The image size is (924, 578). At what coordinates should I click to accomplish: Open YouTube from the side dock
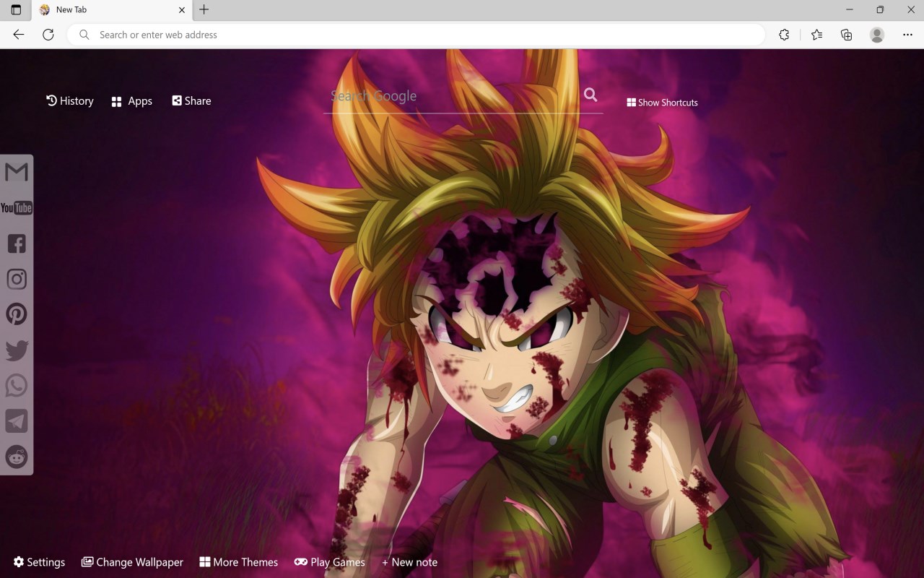click(x=17, y=208)
